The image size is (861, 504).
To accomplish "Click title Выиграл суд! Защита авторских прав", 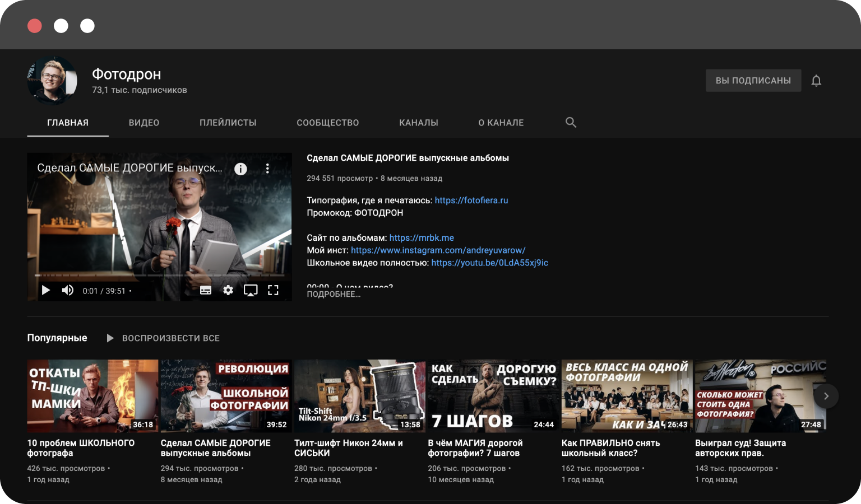I will pos(740,448).
